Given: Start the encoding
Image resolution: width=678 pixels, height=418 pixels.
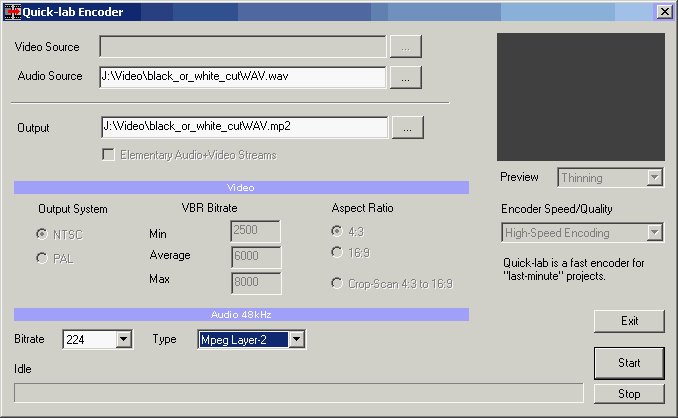Looking at the screenshot, I should coord(629,363).
